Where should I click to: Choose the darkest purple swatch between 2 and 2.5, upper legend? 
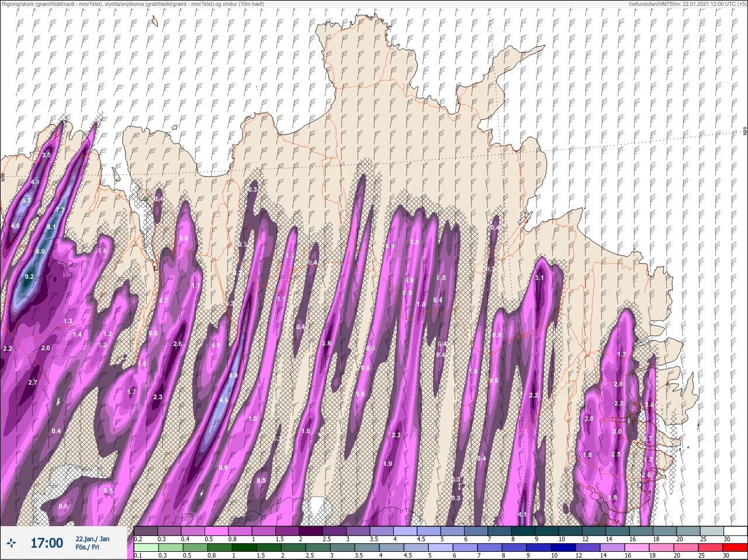pos(311,531)
